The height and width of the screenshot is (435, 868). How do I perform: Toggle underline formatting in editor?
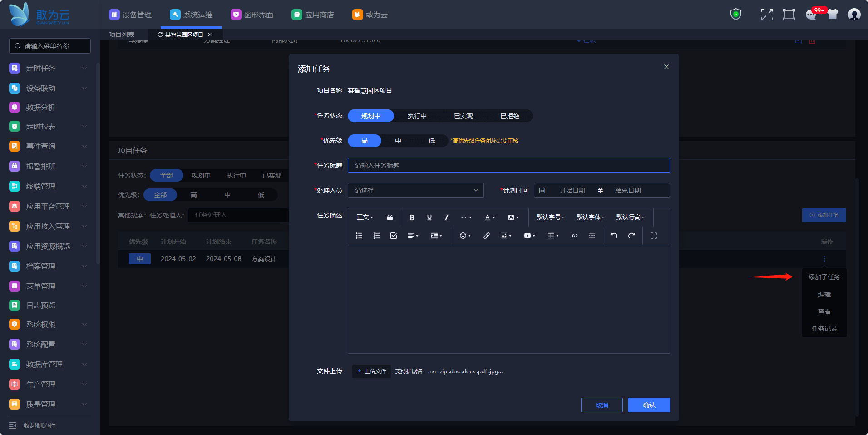click(429, 217)
